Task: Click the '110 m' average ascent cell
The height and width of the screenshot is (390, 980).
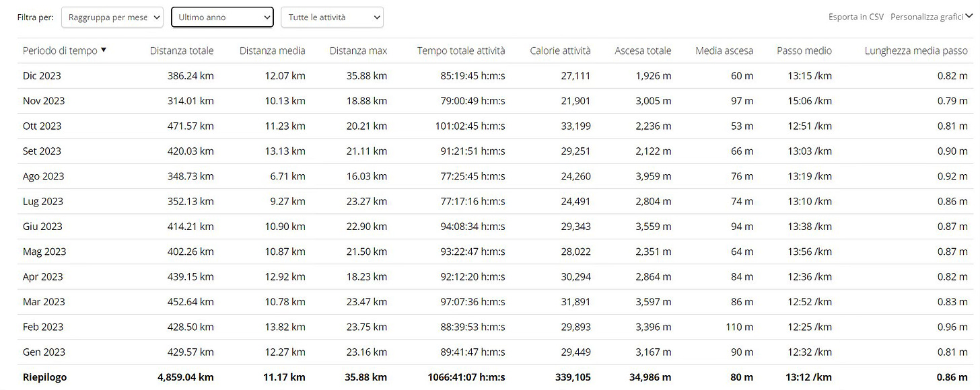Action: [x=739, y=327]
